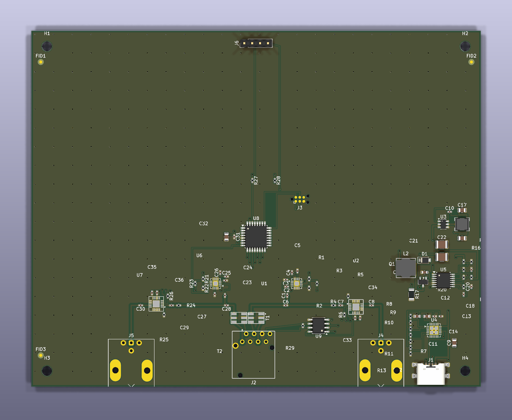Select the FID2 fiducial marker
512x420 pixels.
(x=471, y=62)
